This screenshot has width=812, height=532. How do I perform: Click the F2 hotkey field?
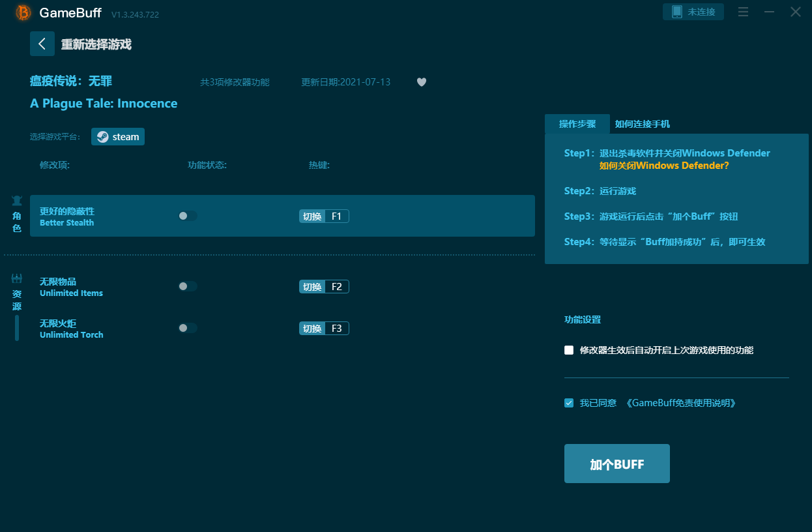(x=337, y=287)
